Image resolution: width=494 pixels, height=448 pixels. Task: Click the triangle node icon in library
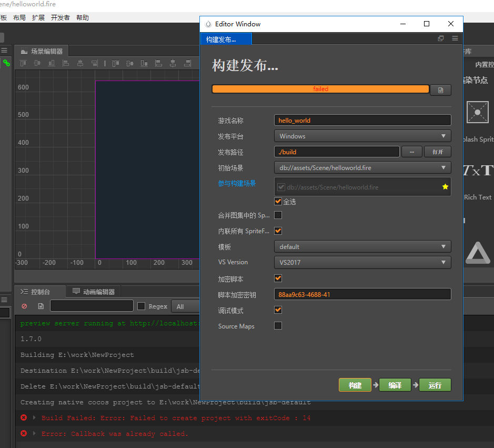(478, 253)
